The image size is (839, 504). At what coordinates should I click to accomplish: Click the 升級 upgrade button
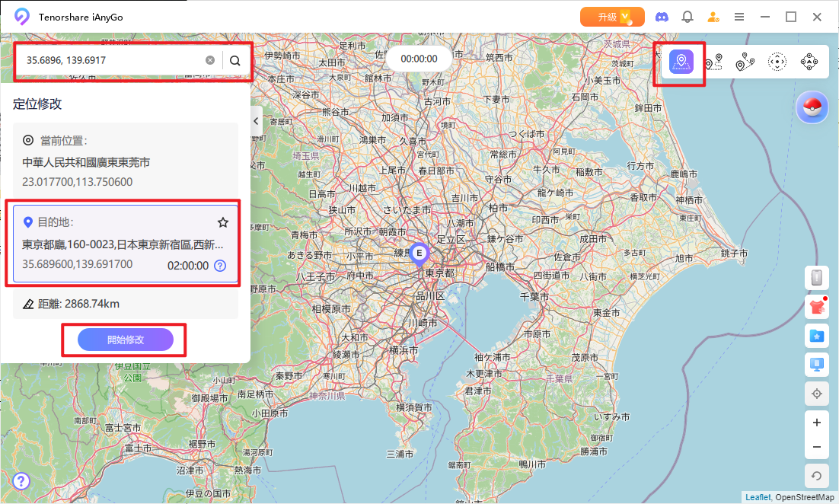point(612,17)
